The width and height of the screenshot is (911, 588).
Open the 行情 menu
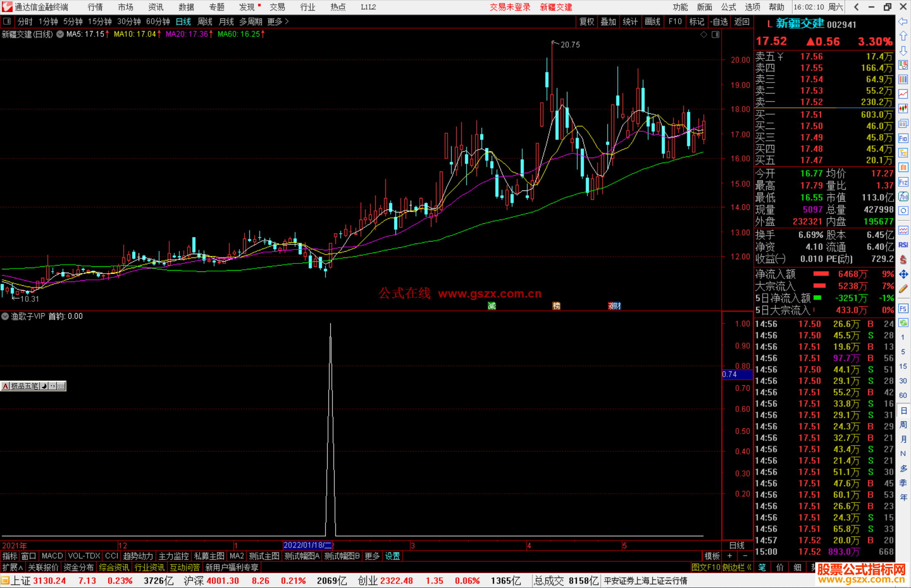[95, 7]
